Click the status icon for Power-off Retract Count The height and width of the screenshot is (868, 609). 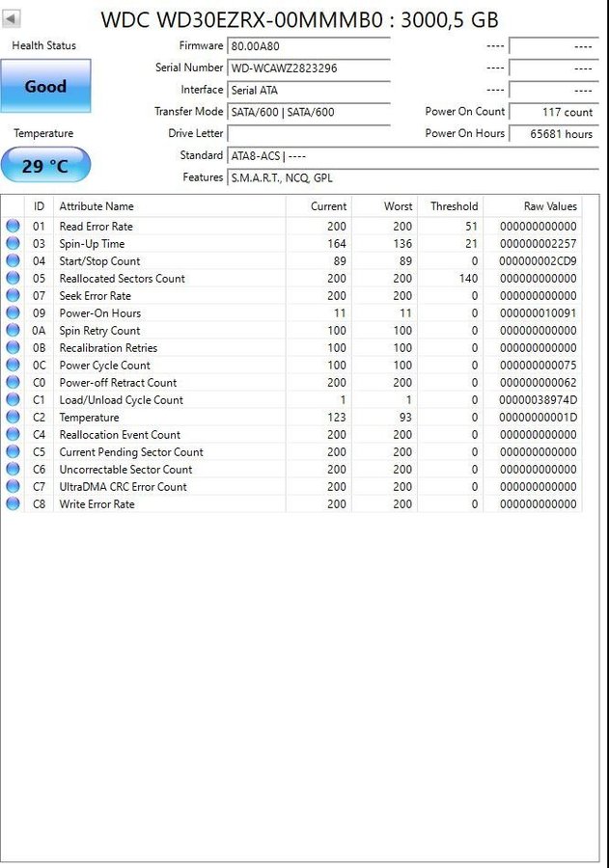(13, 382)
